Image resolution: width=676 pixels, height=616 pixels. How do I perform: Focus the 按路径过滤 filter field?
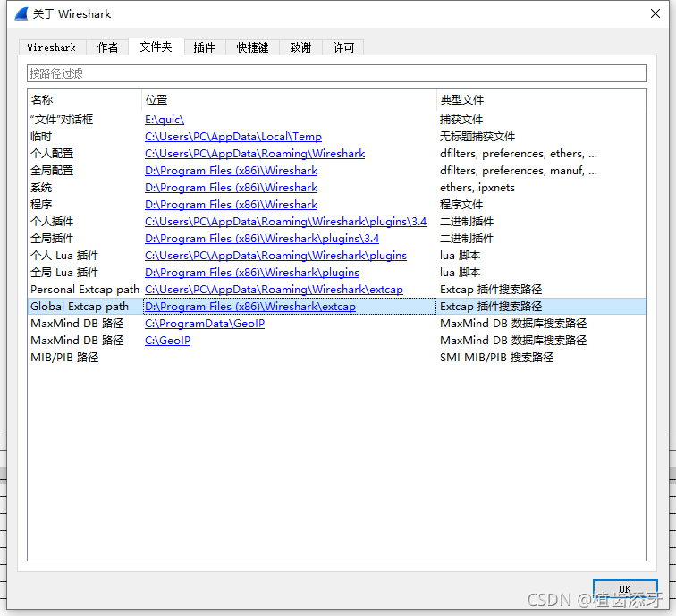337,73
